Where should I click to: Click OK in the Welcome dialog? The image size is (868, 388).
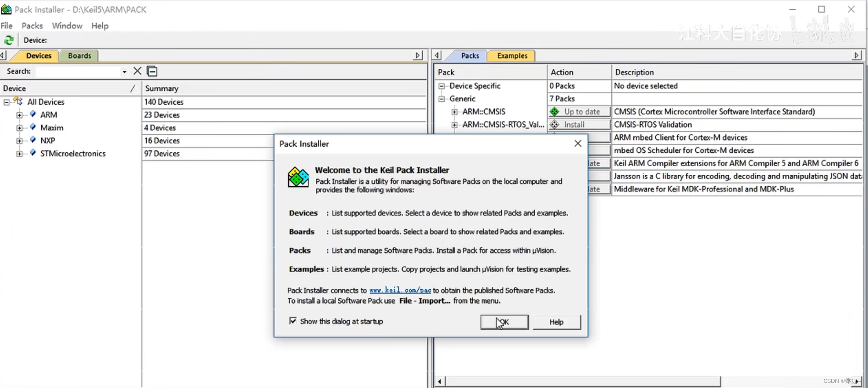[x=504, y=322]
